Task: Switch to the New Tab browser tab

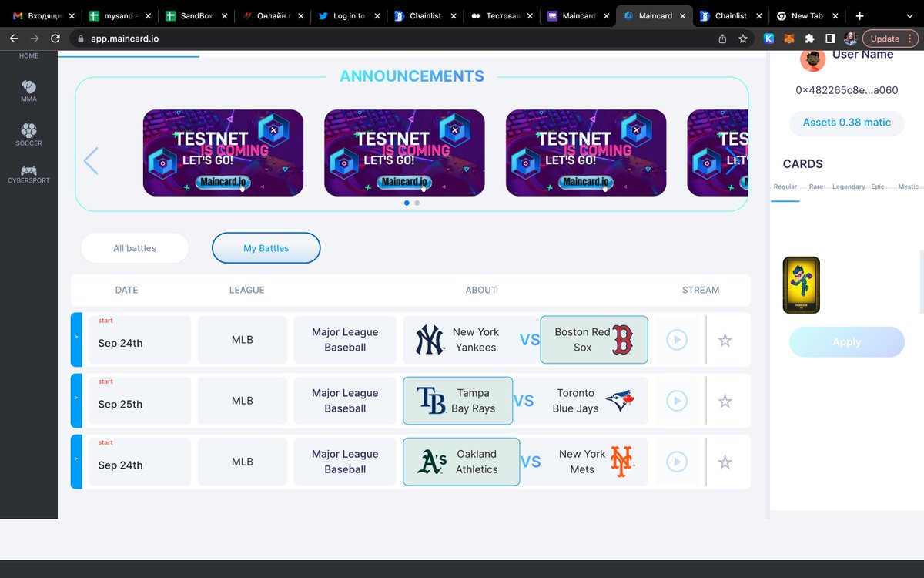Action: coord(806,15)
